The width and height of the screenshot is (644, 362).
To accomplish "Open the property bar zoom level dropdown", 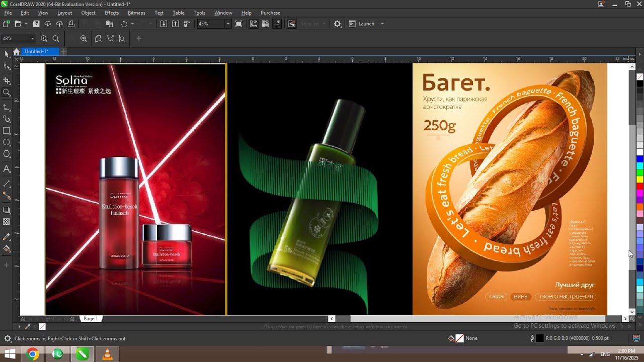I will 33,39.
